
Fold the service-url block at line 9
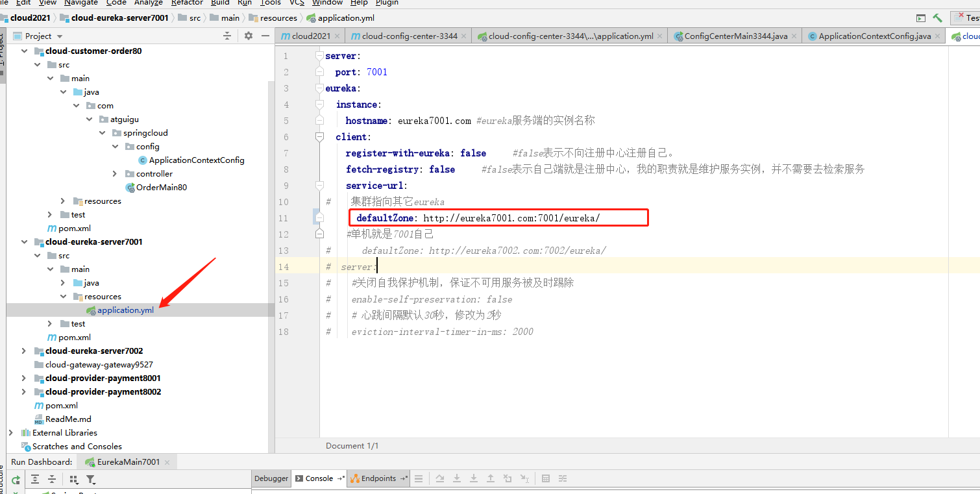pos(319,186)
